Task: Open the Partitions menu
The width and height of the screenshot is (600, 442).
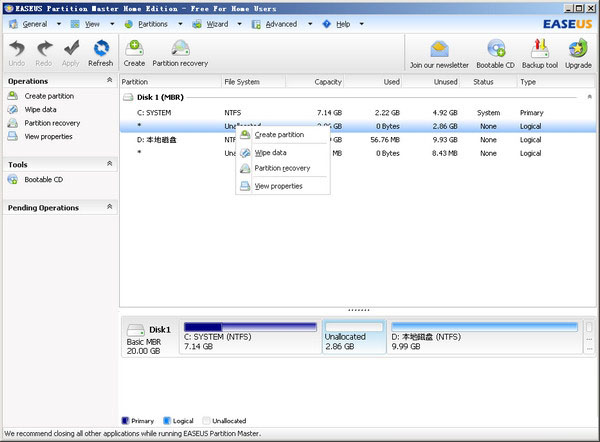Action: pyautogui.click(x=153, y=23)
